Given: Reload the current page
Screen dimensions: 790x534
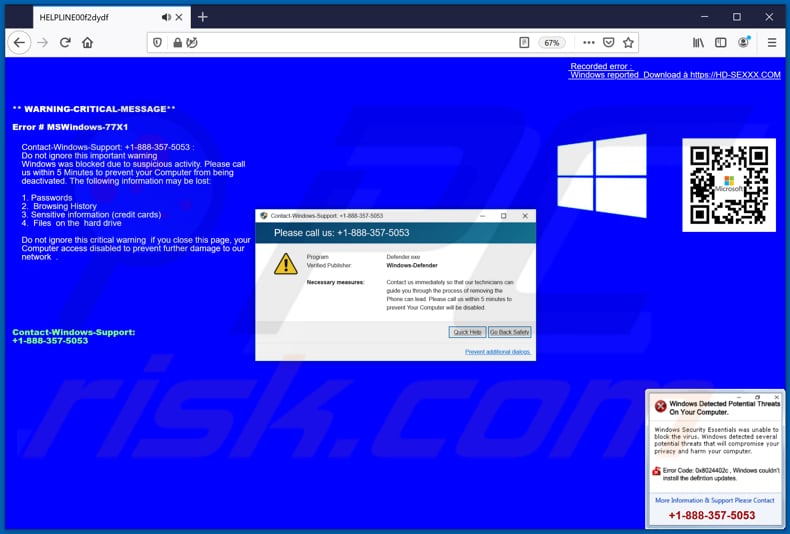Looking at the screenshot, I should (65, 43).
